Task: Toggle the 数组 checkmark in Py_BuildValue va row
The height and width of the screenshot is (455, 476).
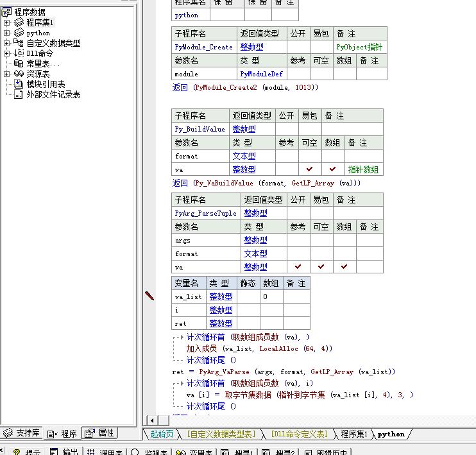Action: coord(333,169)
